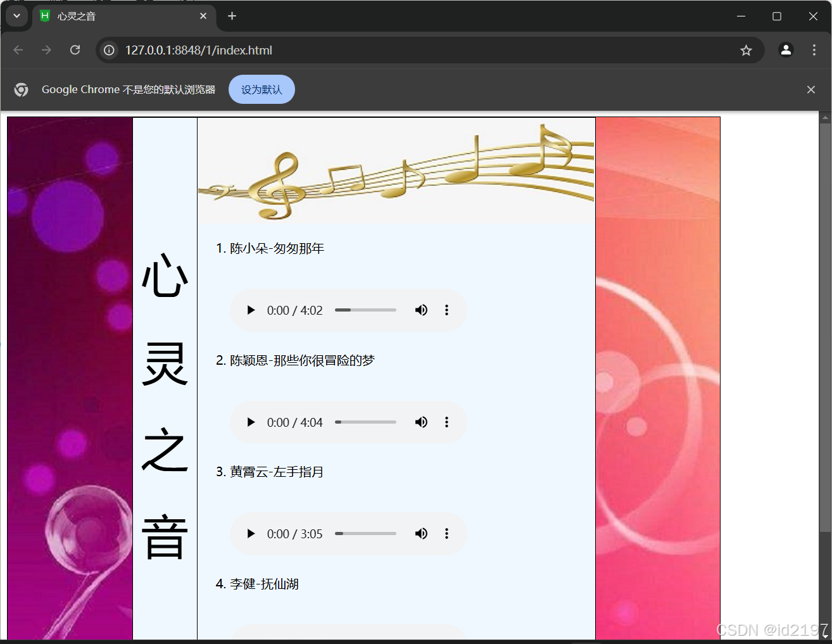Minimize the Chrome window
Viewport: 832px width, 644px height.
coord(741,16)
